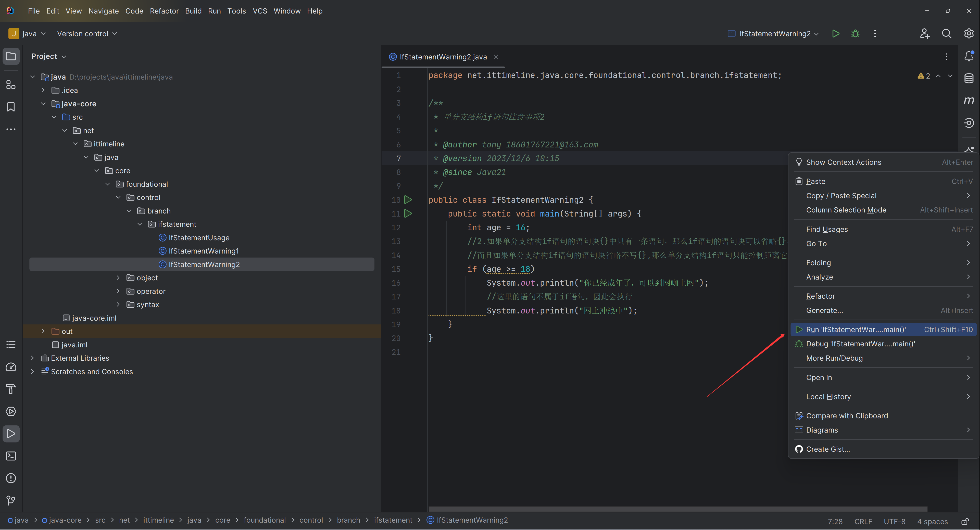Screen dimensions: 980x530
Task: Click horizontal editor scrollbar
Action: 678,509
